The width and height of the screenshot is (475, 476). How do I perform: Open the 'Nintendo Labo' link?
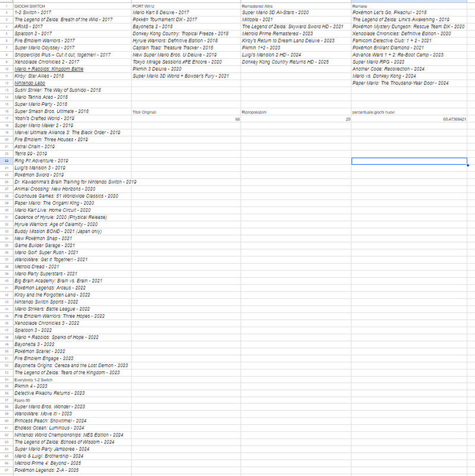tap(30, 83)
